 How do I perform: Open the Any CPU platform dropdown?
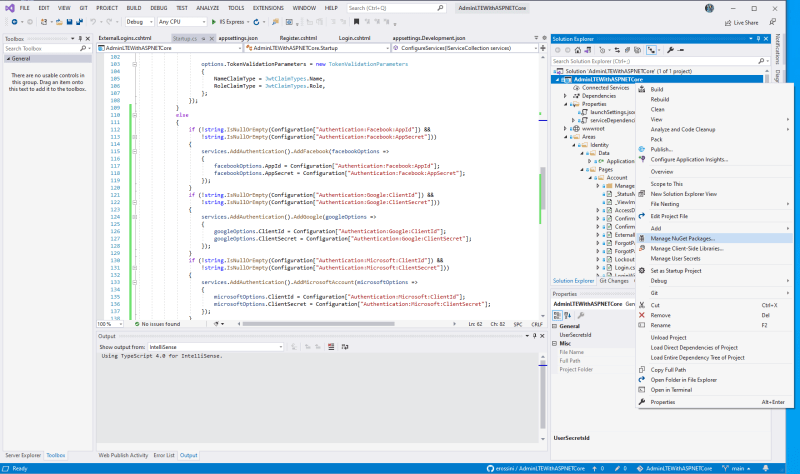(x=182, y=22)
